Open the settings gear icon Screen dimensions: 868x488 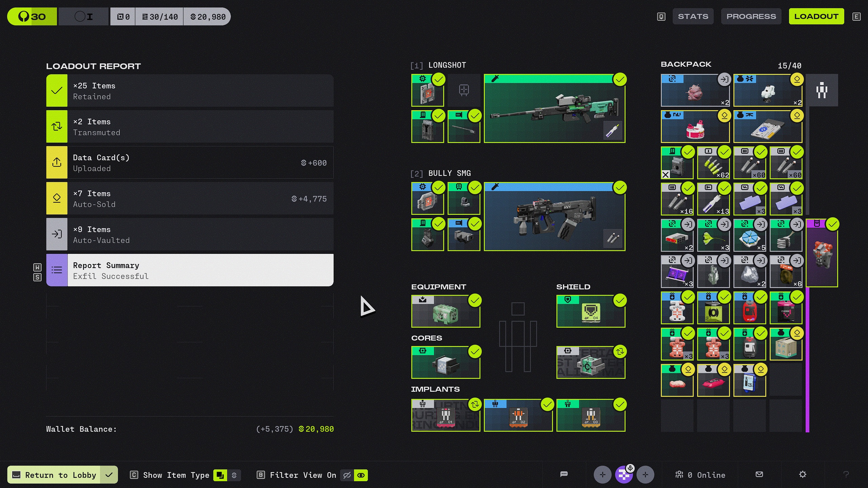(803, 474)
